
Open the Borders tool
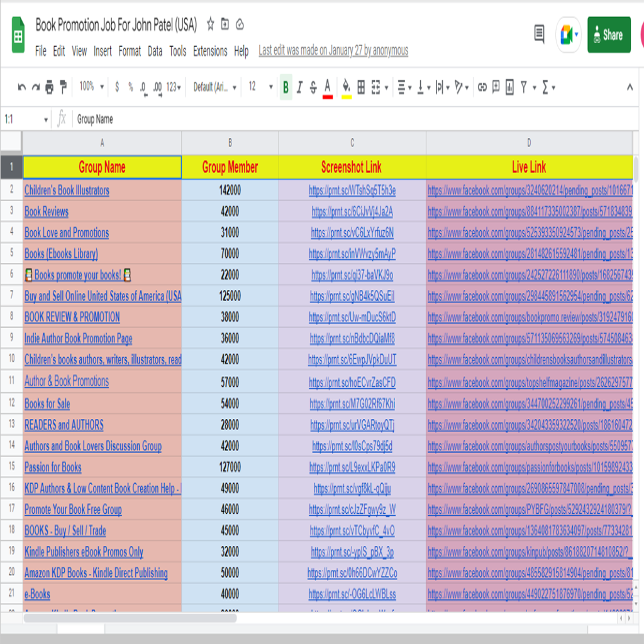pos(361,87)
